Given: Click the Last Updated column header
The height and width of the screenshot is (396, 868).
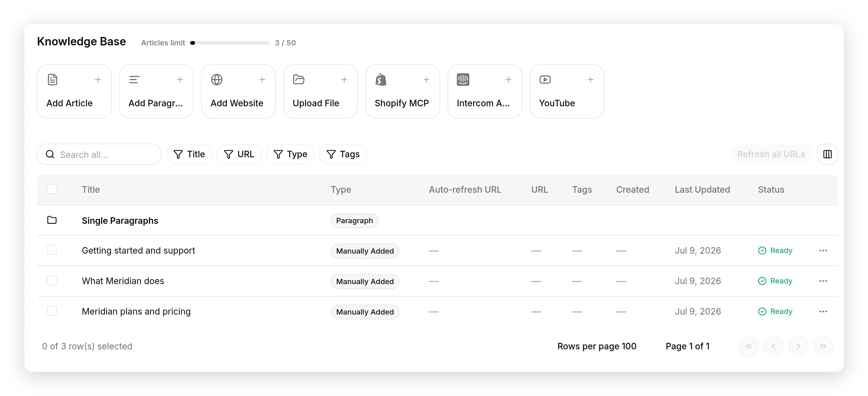Looking at the screenshot, I should (x=702, y=190).
